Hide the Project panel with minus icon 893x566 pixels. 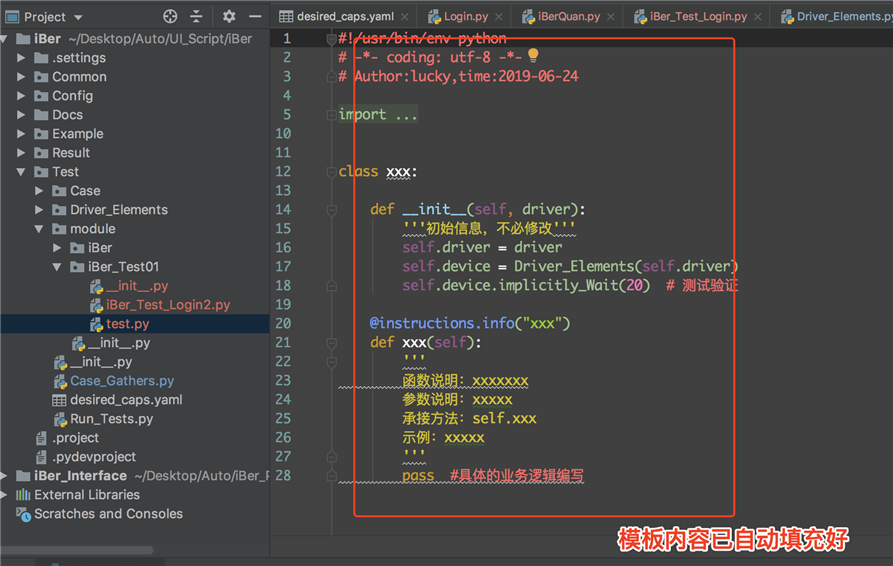pyautogui.click(x=255, y=16)
